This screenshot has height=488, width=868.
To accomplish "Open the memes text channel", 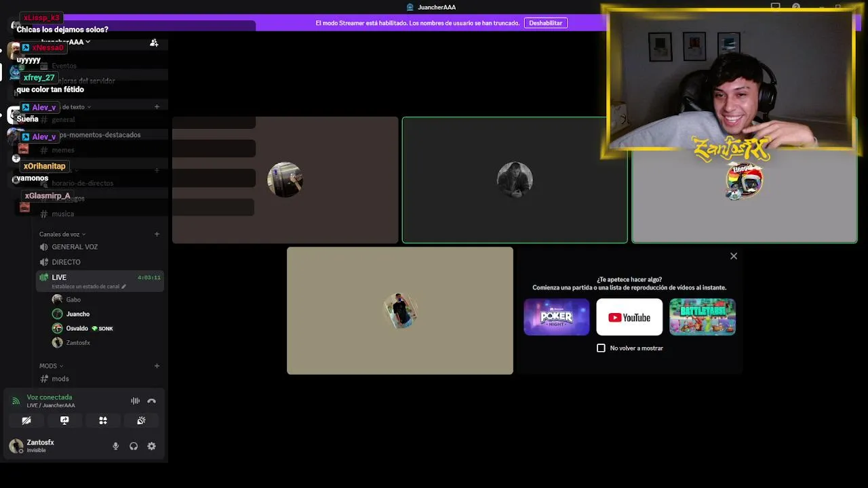I will coord(63,150).
